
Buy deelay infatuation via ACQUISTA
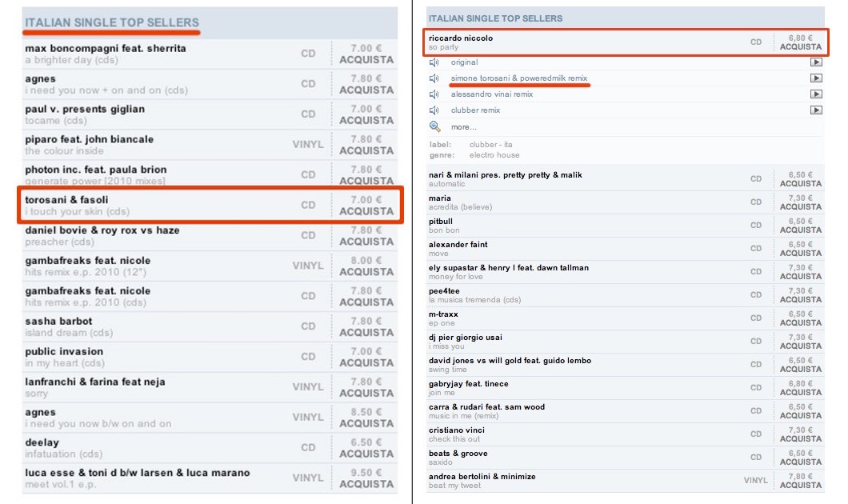[366, 454]
